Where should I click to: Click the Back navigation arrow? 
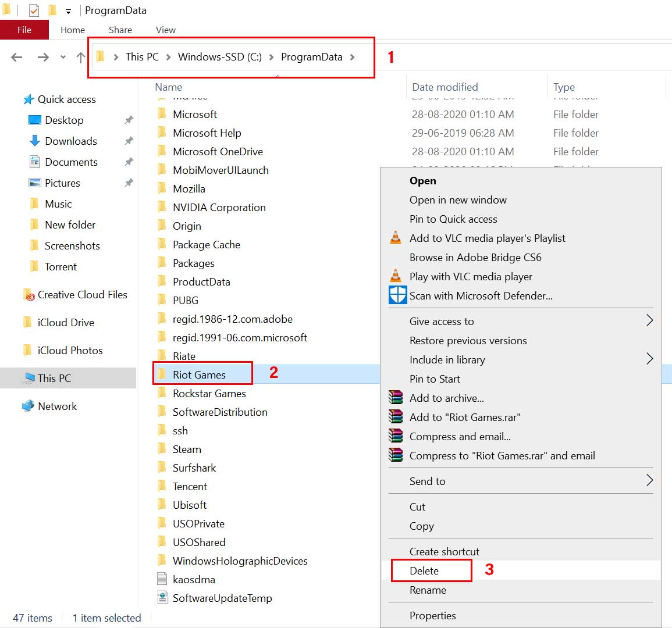click(16, 57)
